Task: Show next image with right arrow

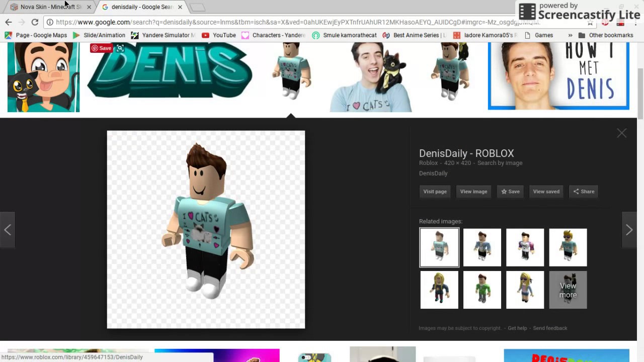Action: click(x=629, y=230)
